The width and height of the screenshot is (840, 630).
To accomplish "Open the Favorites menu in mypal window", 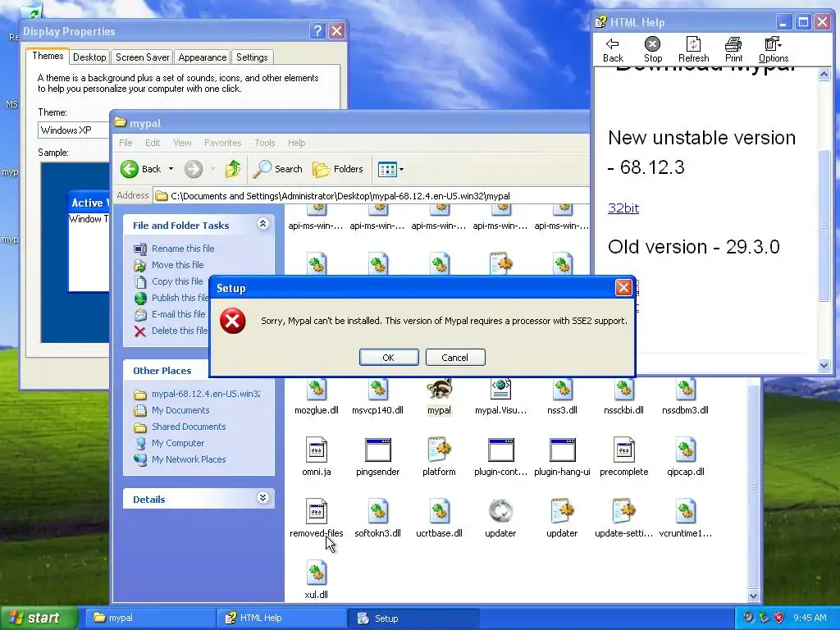I will [x=222, y=143].
